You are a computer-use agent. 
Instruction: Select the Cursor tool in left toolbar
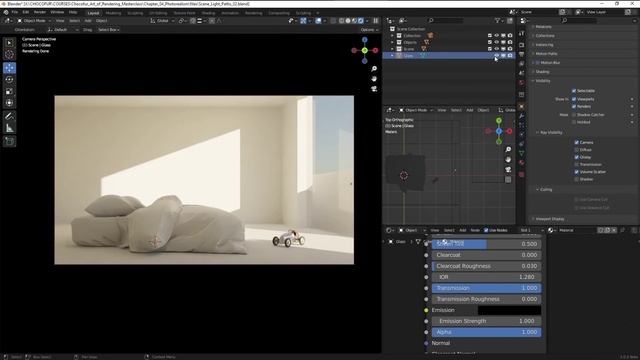point(9,55)
